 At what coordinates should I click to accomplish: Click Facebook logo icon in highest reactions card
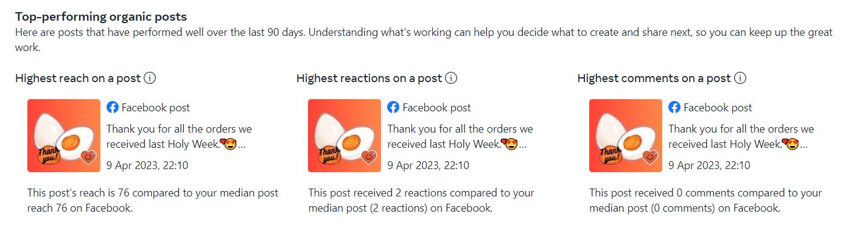(393, 108)
